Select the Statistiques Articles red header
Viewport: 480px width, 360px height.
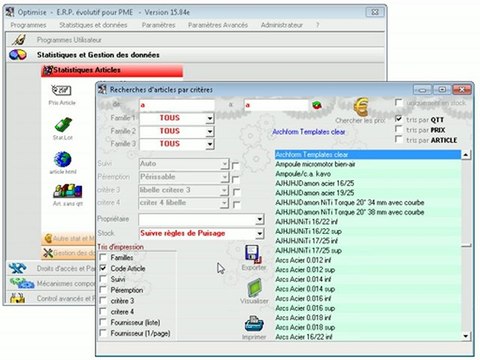[x=112, y=70]
